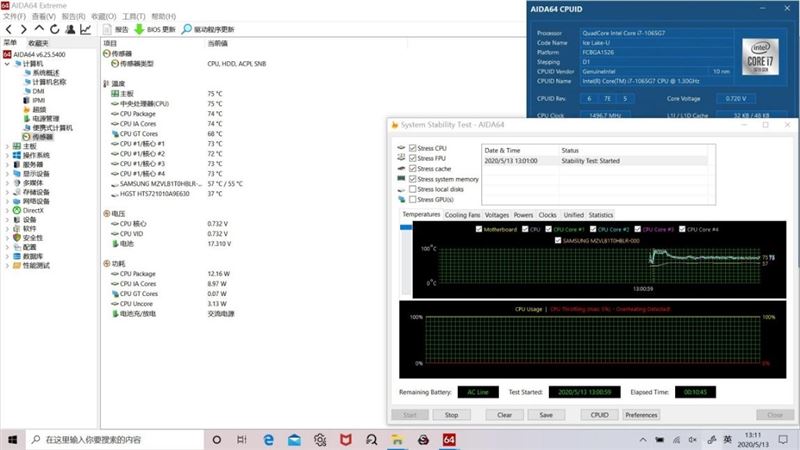The height and width of the screenshot is (450, 800).
Task: Open Preferences in stability test
Action: (x=641, y=415)
